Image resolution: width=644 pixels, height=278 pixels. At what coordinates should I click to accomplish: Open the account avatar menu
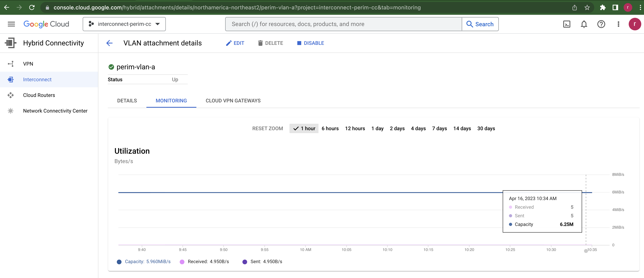pos(635,24)
